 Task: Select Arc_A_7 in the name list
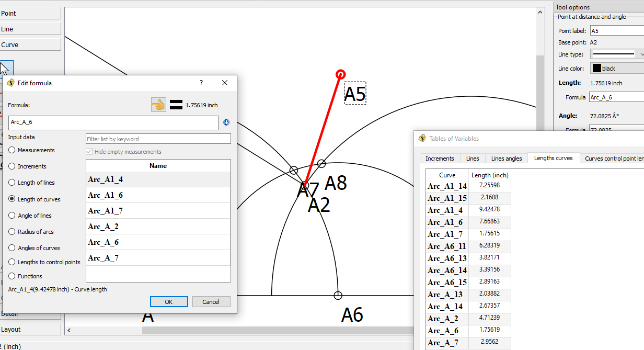coord(158,258)
